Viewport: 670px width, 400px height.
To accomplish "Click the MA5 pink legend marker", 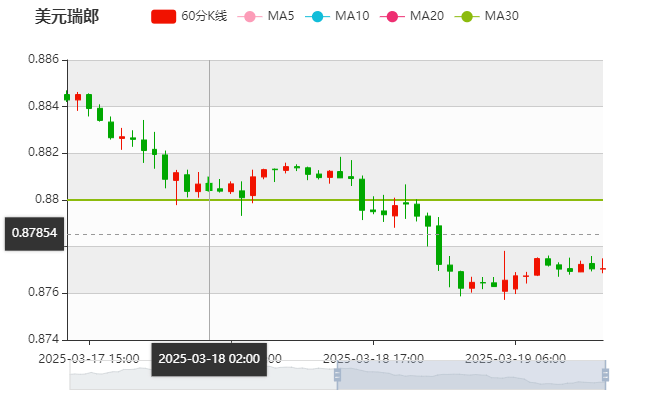I will pyautogui.click(x=250, y=17).
